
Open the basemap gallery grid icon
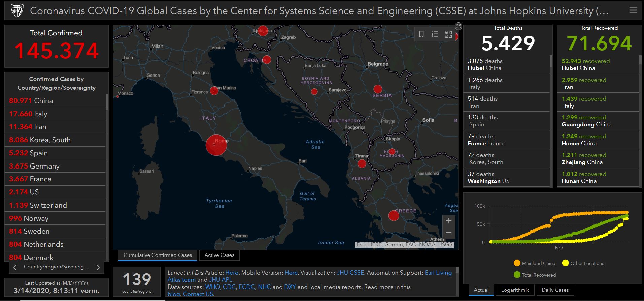[448, 34]
